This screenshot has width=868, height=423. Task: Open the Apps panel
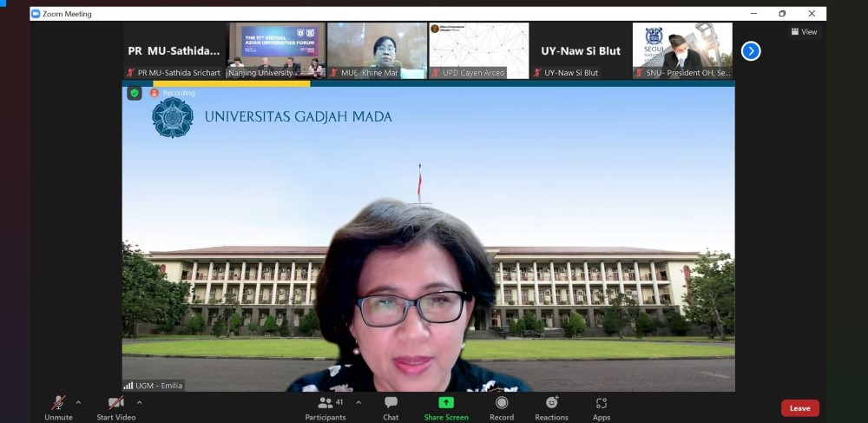(601, 404)
